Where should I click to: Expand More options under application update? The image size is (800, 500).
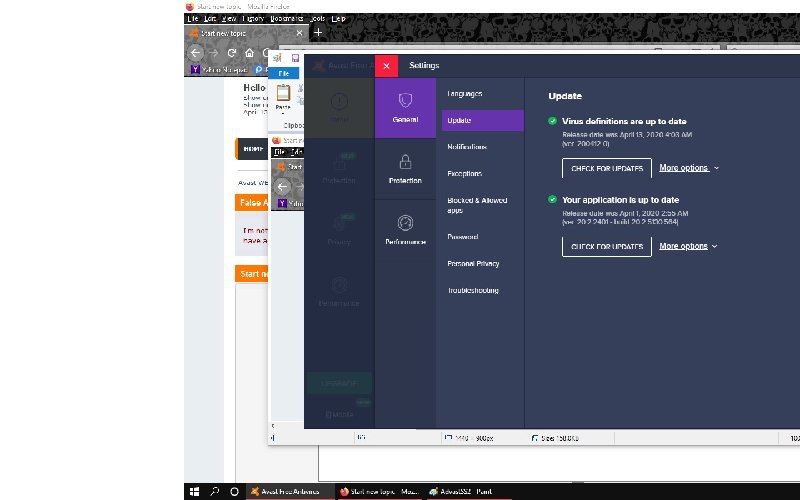pyautogui.click(x=688, y=246)
